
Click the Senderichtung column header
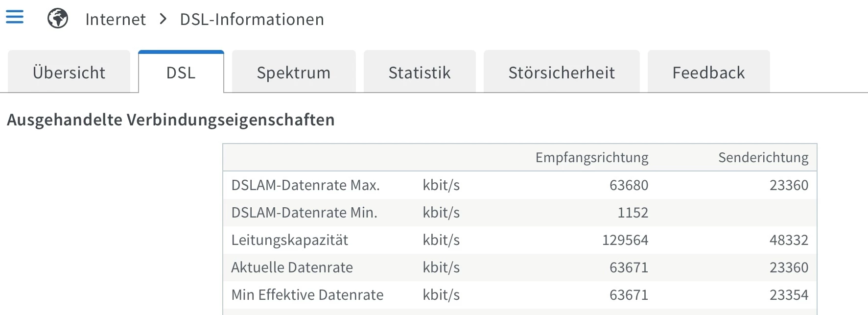tap(763, 157)
